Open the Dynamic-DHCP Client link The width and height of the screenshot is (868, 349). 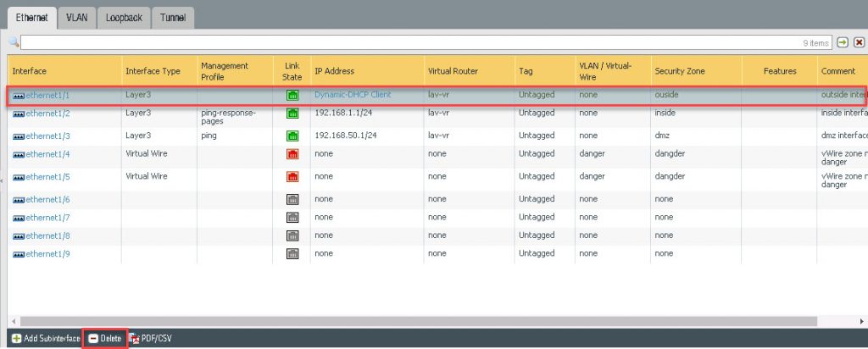[353, 95]
